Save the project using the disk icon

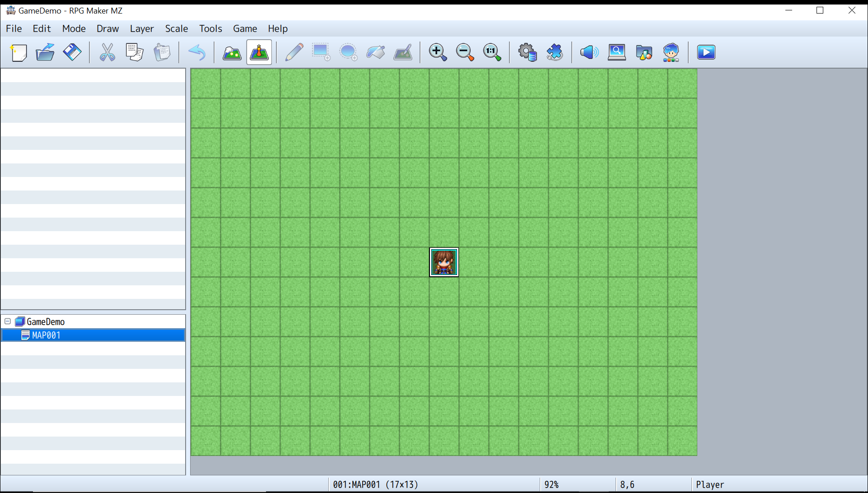[72, 52]
